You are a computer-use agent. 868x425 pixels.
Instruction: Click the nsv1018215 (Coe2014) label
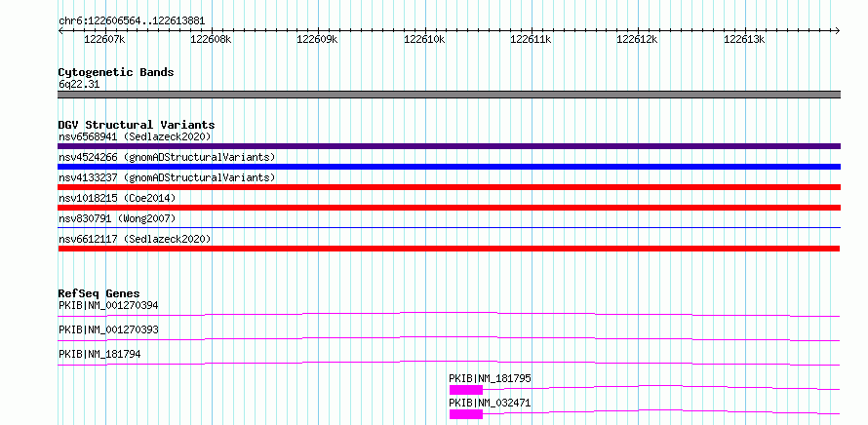coord(117,198)
